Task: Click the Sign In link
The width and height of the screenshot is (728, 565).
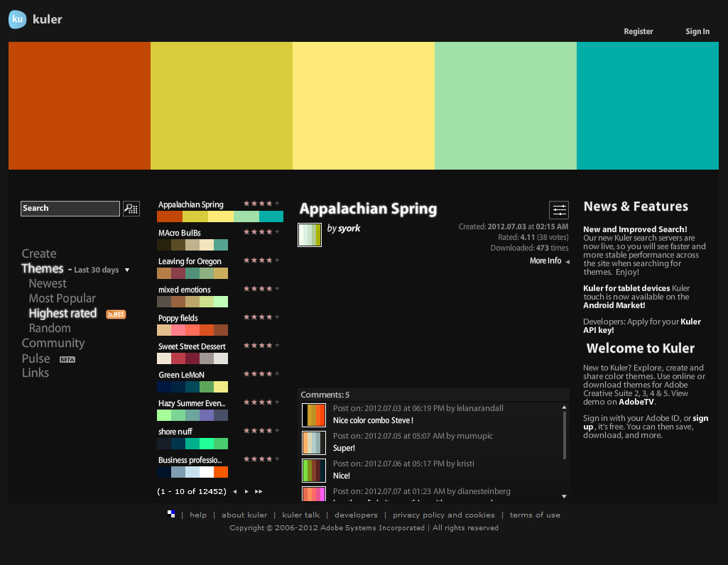Action: tap(697, 31)
